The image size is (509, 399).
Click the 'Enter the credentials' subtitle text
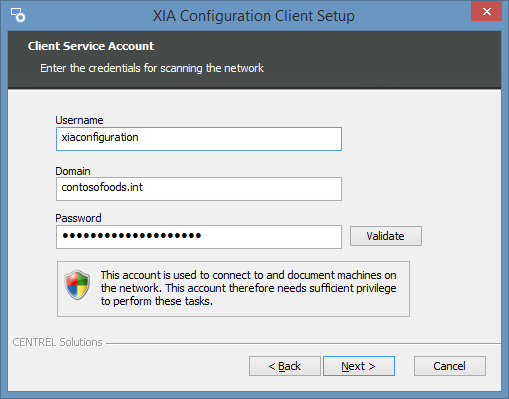coord(152,68)
